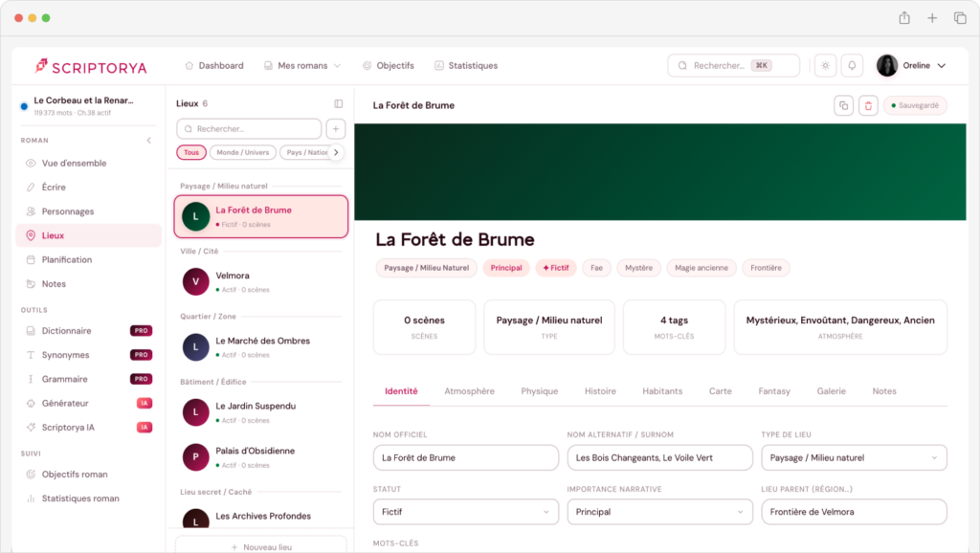Click the green banner cover image

(x=660, y=172)
